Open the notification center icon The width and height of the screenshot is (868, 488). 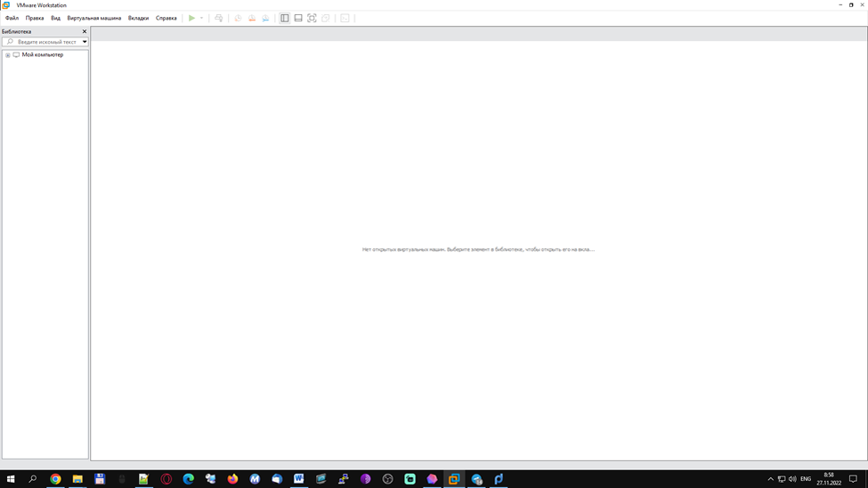[853, 478]
